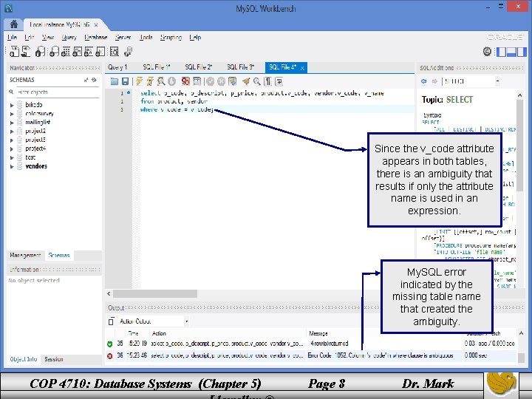
Task: Expand the colorsurvey schema
Action: [12, 114]
